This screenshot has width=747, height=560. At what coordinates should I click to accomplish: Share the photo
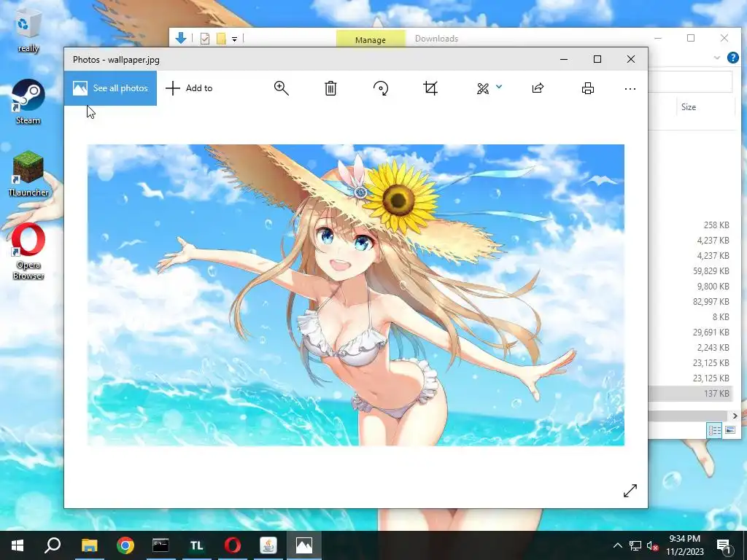(538, 88)
